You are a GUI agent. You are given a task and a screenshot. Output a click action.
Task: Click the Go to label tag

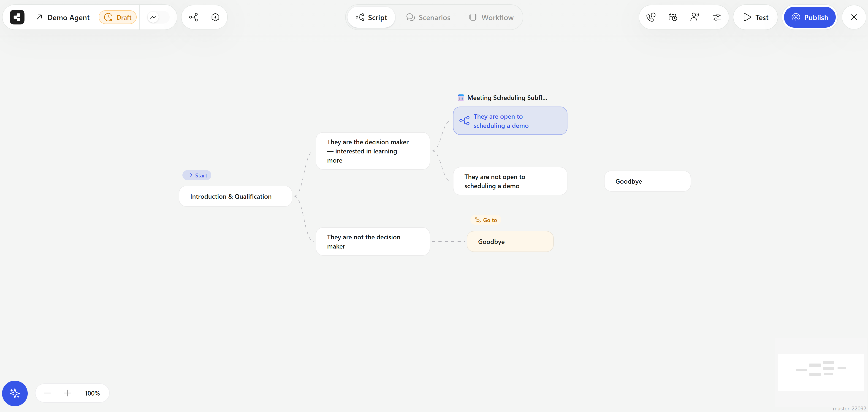tap(486, 220)
